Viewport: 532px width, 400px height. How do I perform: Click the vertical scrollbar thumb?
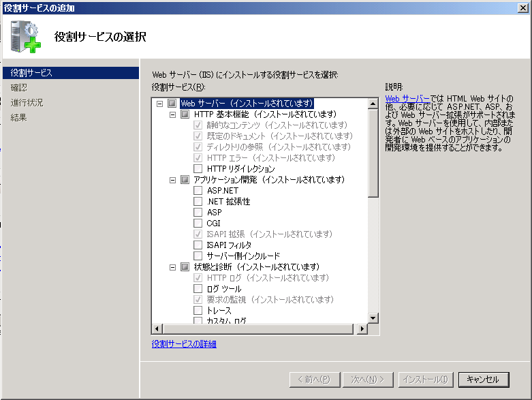tap(373, 153)
